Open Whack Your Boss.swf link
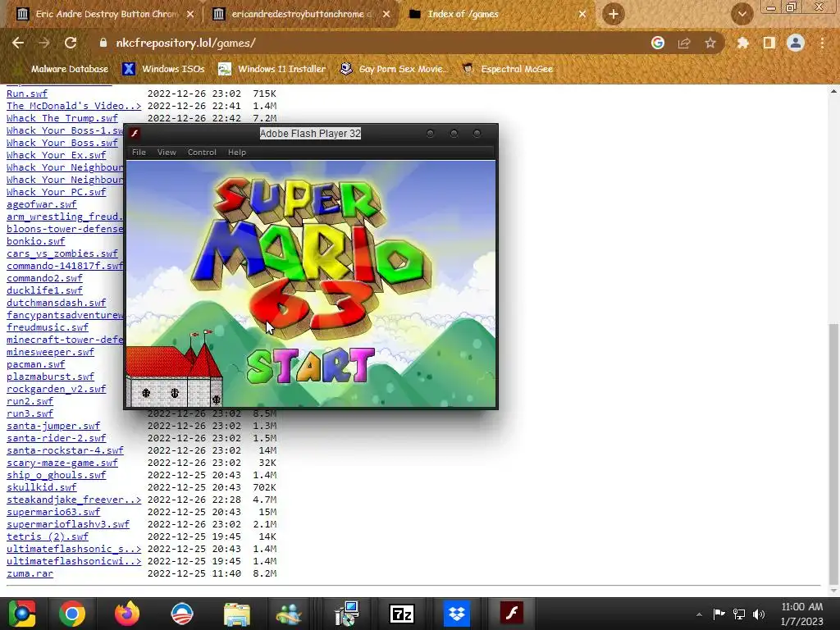 pos(62,143)
